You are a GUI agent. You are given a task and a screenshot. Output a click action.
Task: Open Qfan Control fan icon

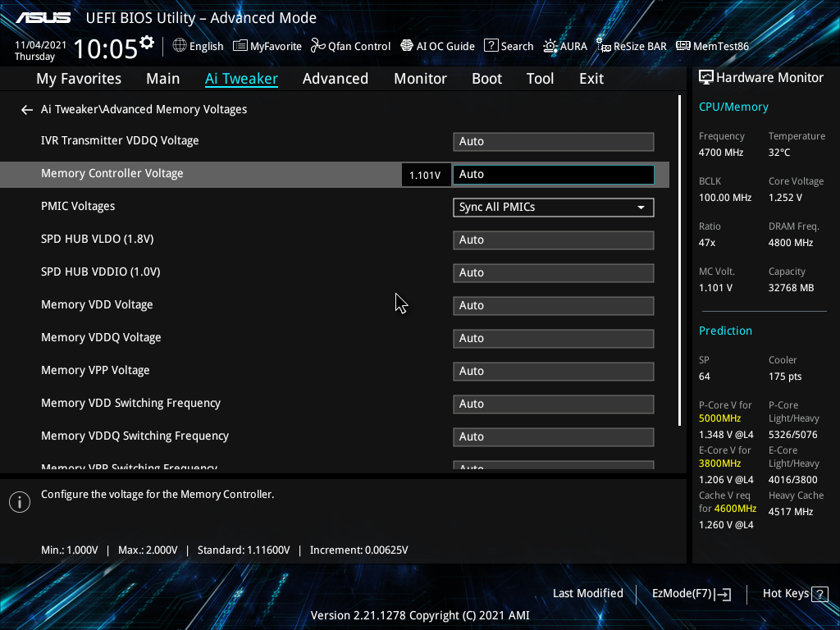(x=318, y=46)
